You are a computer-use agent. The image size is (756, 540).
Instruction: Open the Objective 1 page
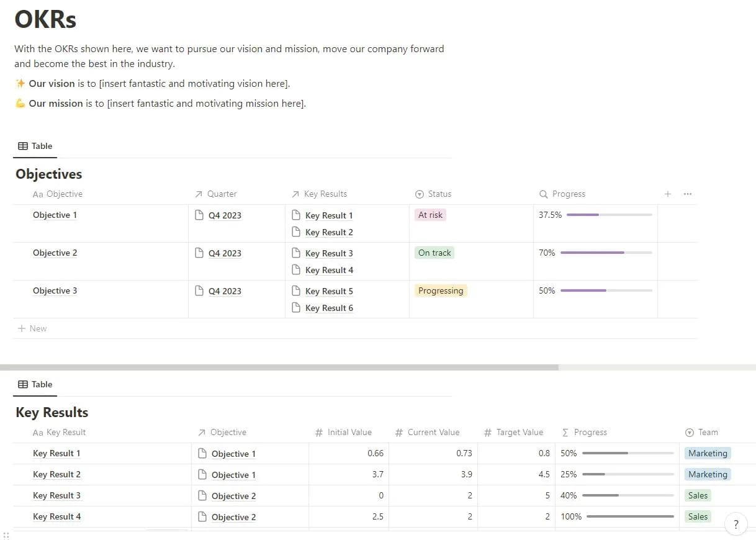[x=55, y=215]
